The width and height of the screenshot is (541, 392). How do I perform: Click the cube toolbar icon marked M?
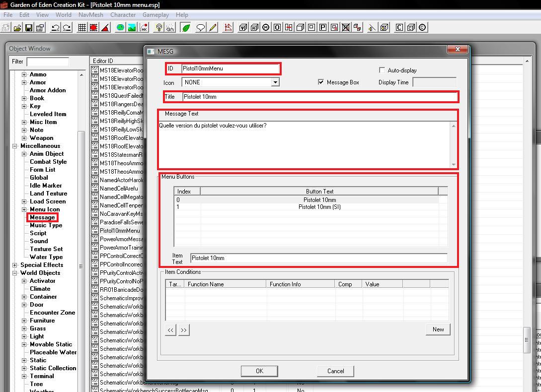(254, 28)
